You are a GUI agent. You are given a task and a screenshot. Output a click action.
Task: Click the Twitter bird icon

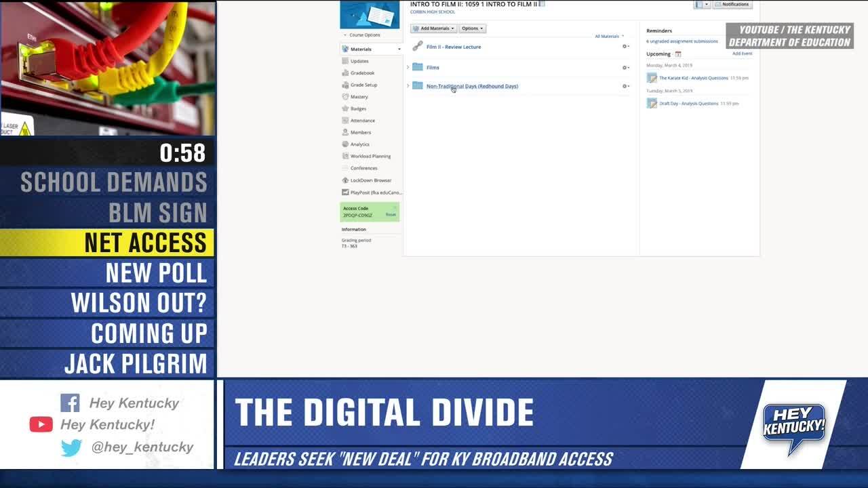pyautogui.click(x=71, y=447)
